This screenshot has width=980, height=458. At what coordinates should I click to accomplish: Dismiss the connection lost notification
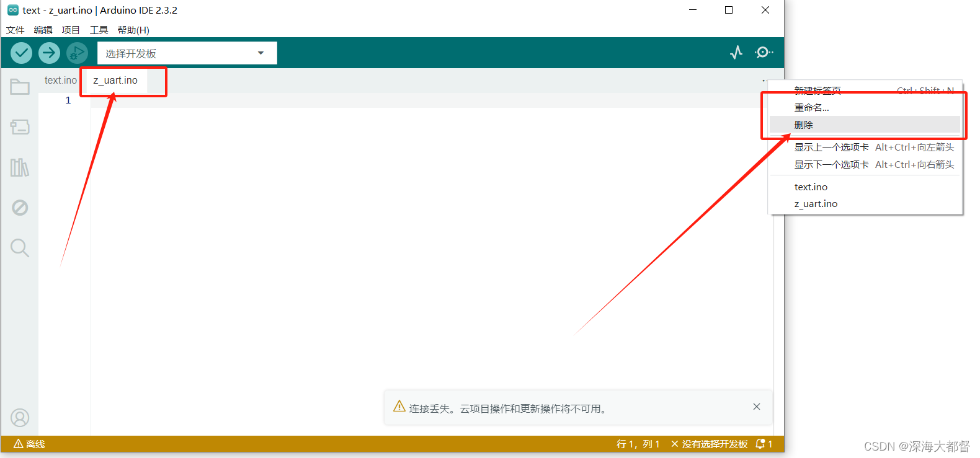(757, 407)
